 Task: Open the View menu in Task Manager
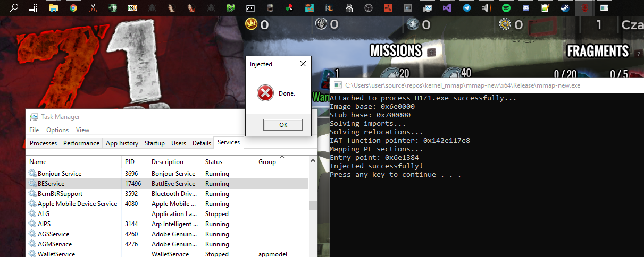pos(82,130)
